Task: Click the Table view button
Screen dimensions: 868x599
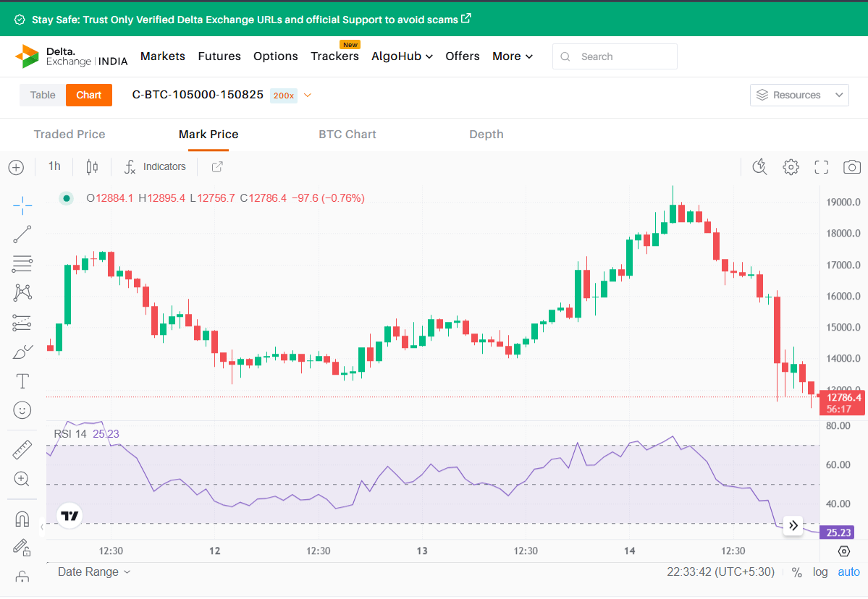Action: (x=43, y=95)
